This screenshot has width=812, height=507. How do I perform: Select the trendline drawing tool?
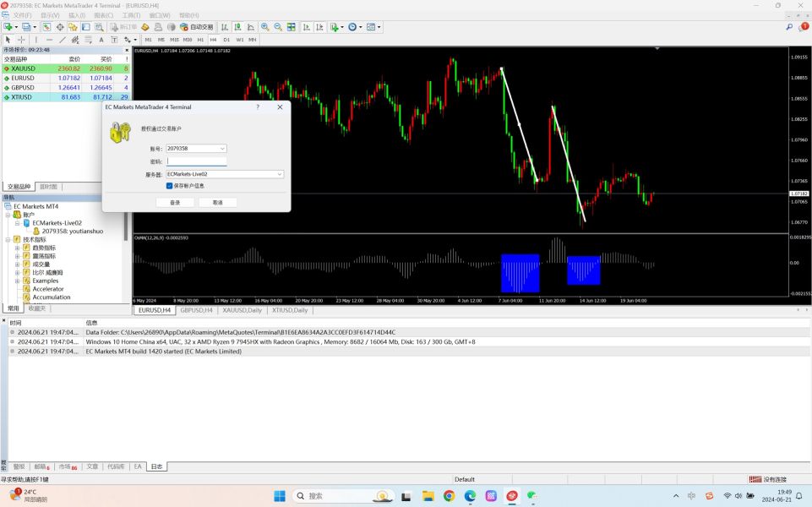click(x=63, y=40)
